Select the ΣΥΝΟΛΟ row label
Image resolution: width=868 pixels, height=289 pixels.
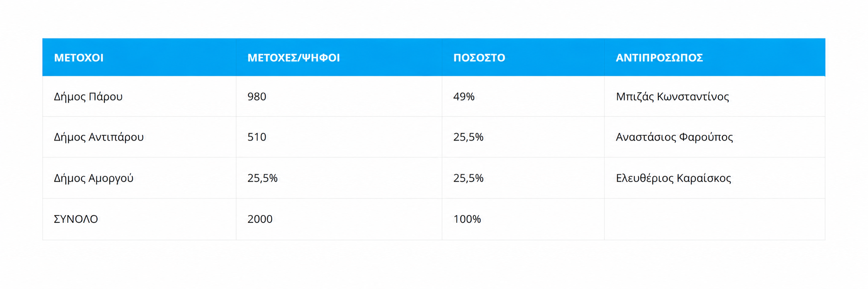pos(76,219)
